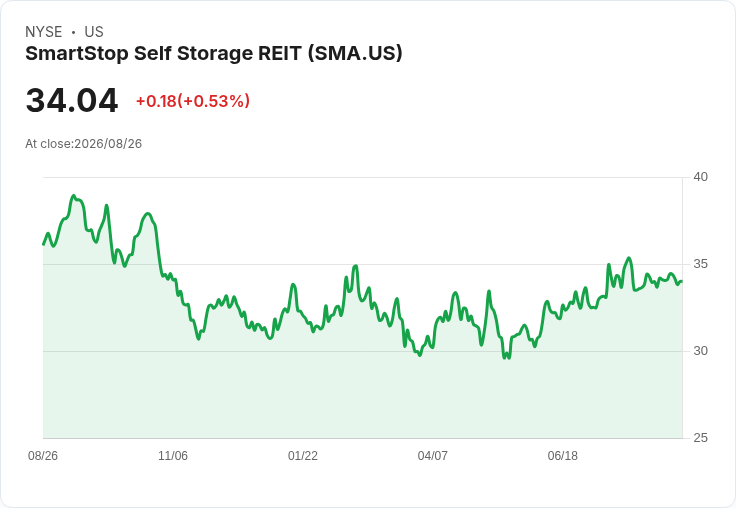736x508 pixels.
Task: Click the spike peak near 35 after 01/22
Action: [x=356, y=266]
